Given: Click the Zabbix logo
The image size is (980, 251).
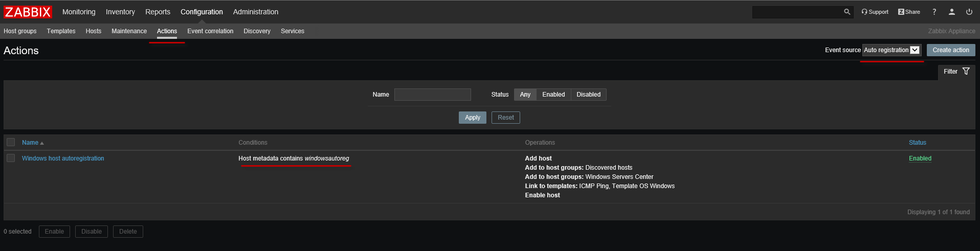Looking at the screenshot, I should pos(28,12).
